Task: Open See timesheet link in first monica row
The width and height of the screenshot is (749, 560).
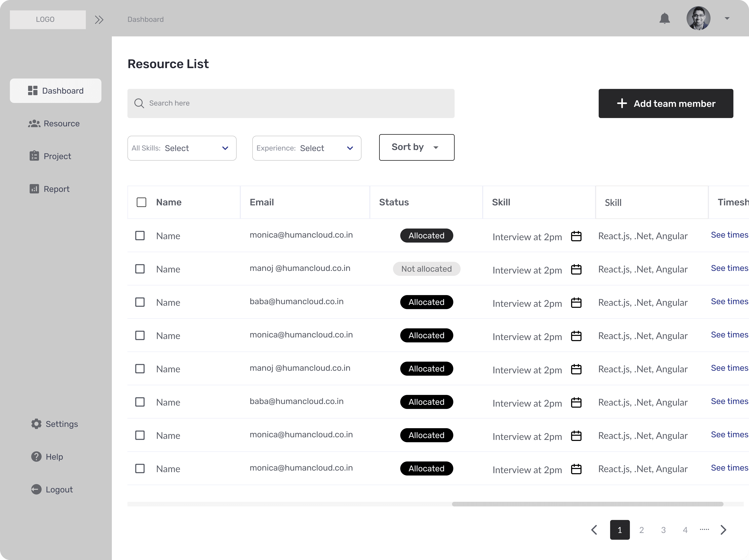Action: [730, 235]
